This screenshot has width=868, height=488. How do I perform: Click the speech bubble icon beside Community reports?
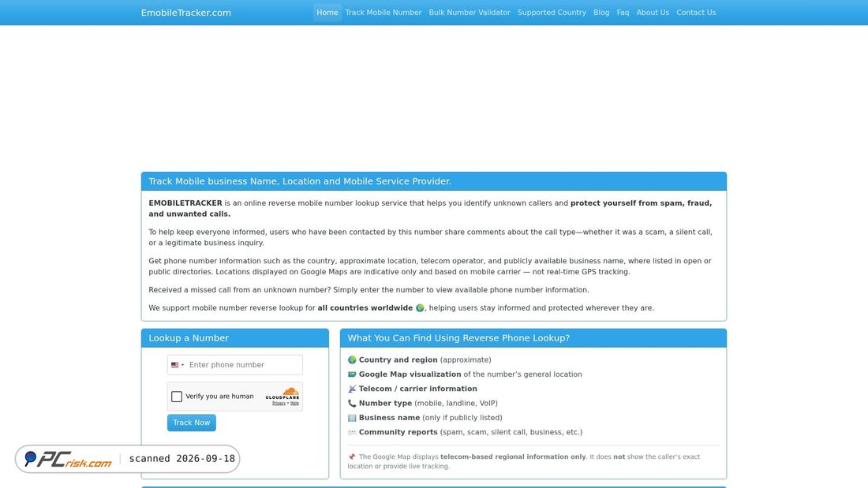tap(352, 432)
